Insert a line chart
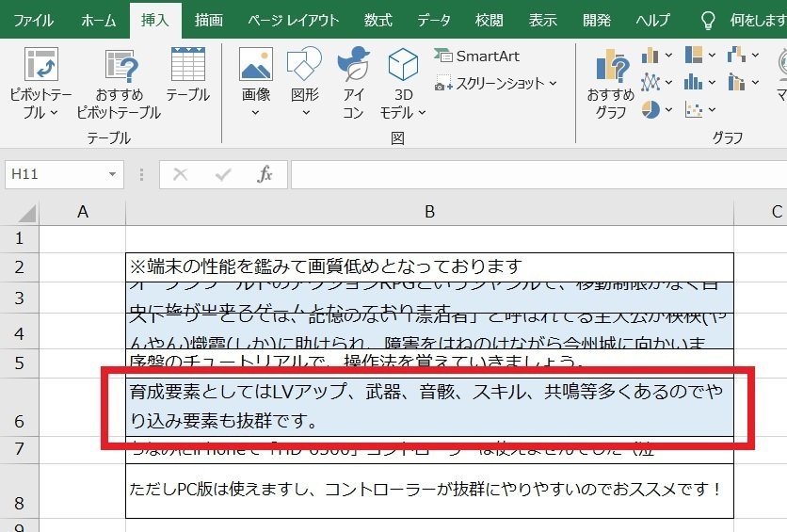The image size is (787, 532). coord(650,82)
